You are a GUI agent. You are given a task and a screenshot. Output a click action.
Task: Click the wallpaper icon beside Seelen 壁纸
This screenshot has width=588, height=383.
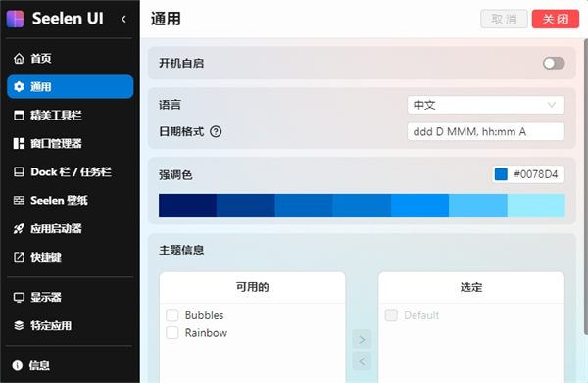coord(19,200)
